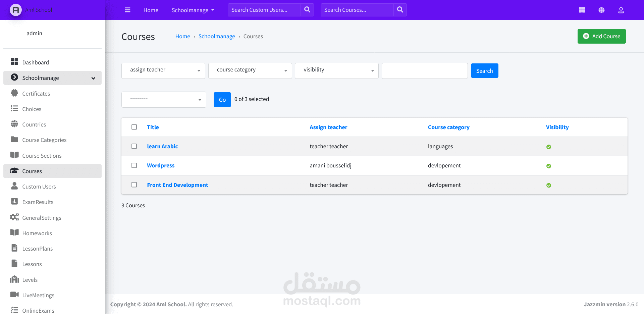Click the Schoolmanage breadcrumb link
Viewport: 644px width, 314px height.
click(217, 36)
